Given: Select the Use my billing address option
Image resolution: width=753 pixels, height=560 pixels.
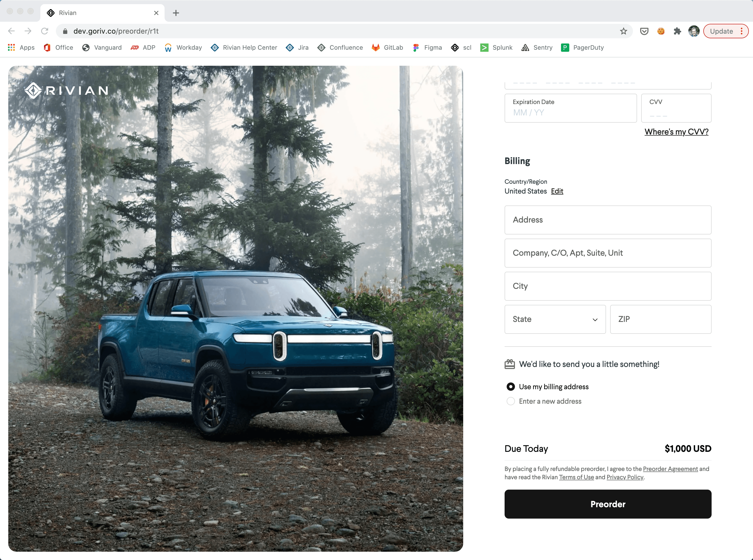Looking at the screenshot, I should 511,386.
